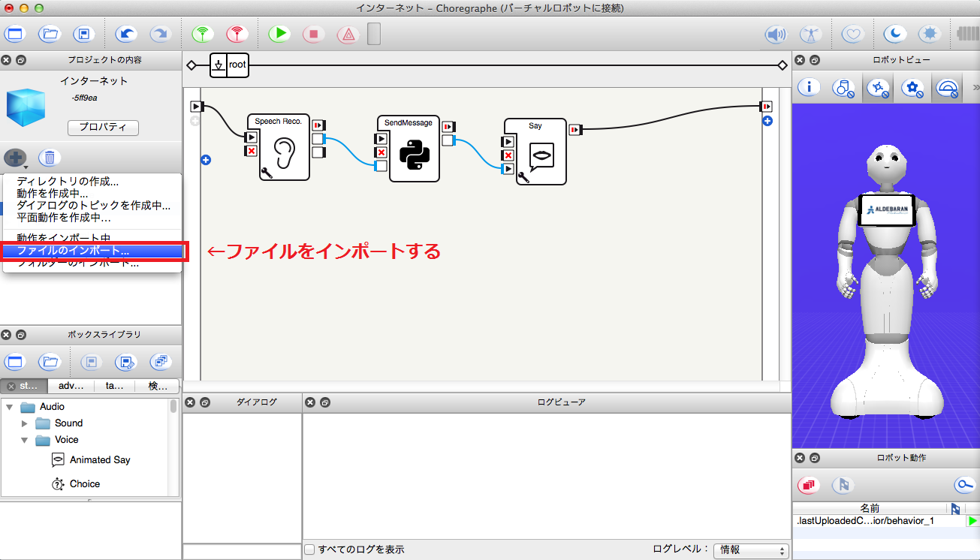Screen dimensions: 980x560
Task: Close the プロジェクトの内容 panel
Action: click(6, 60)
